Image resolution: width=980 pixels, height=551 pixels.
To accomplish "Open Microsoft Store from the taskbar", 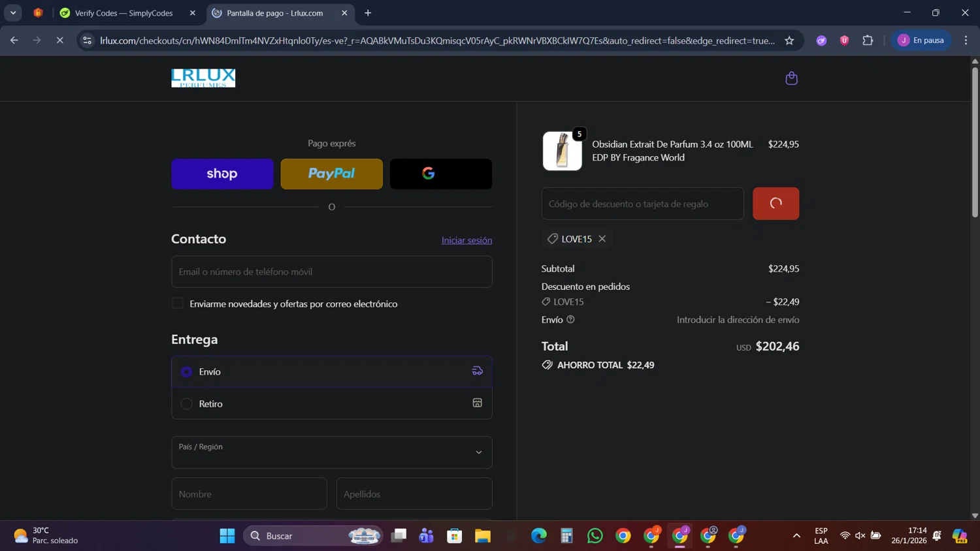I will coord(455,536).
